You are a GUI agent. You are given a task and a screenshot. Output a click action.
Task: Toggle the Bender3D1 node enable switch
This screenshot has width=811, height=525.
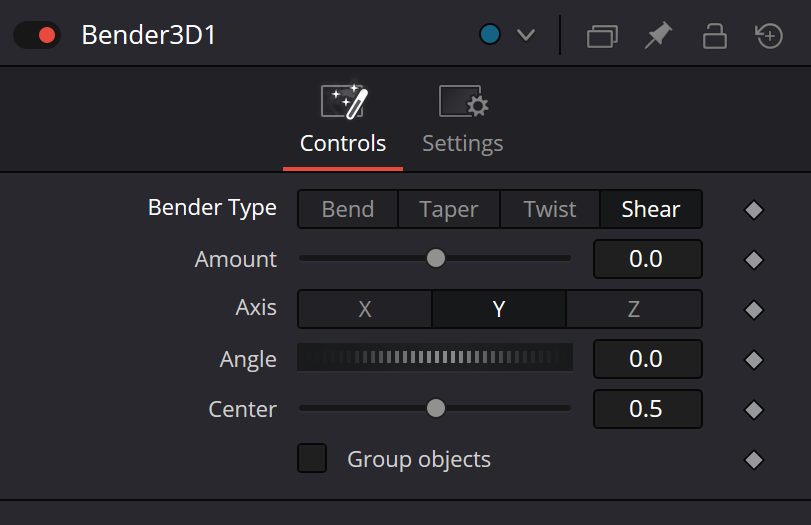[x=37, y=35]
